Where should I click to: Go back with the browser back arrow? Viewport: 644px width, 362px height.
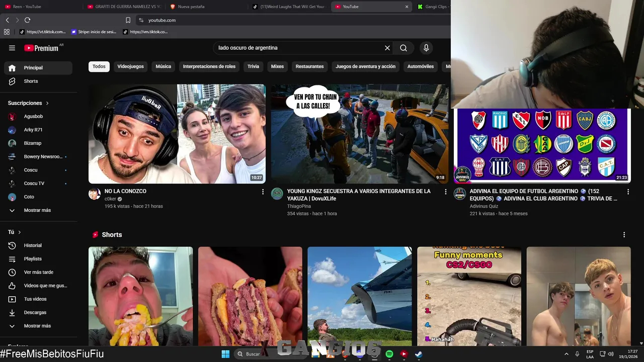point(8,20)
